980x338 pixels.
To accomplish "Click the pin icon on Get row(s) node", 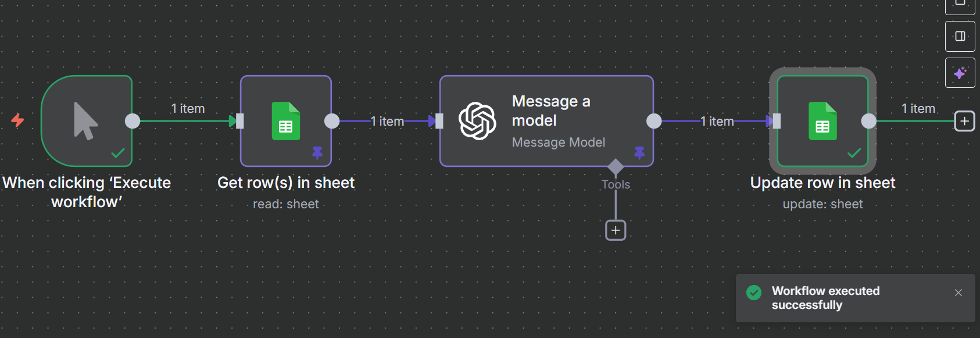I will (x=317, y=153).
